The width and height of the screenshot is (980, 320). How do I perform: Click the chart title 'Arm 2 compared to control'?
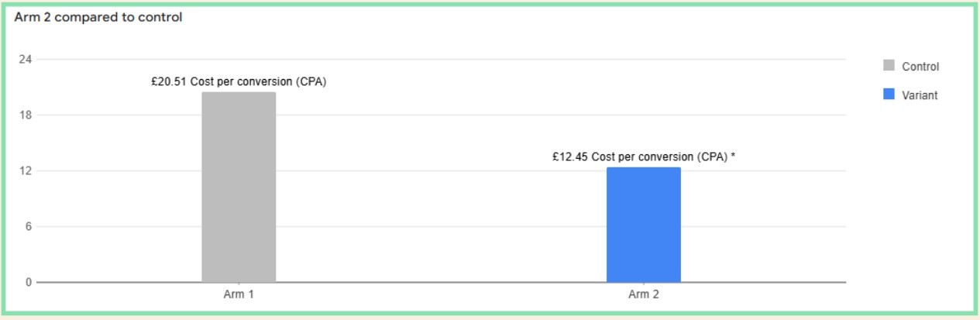98,17
